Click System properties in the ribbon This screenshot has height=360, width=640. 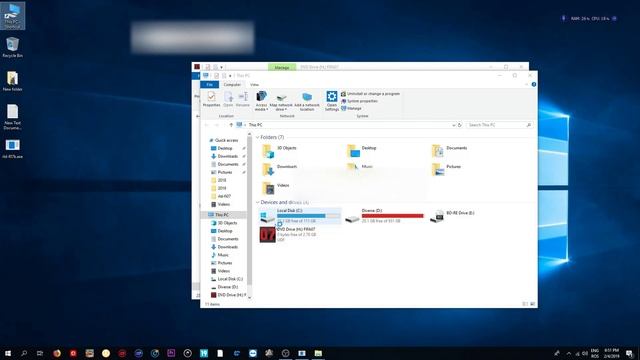pyautogui.click(x=359, y=101)
